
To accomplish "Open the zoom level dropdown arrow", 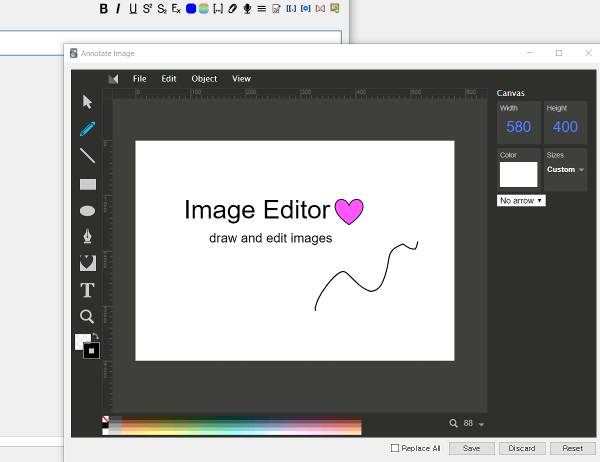I will point(481,425).
